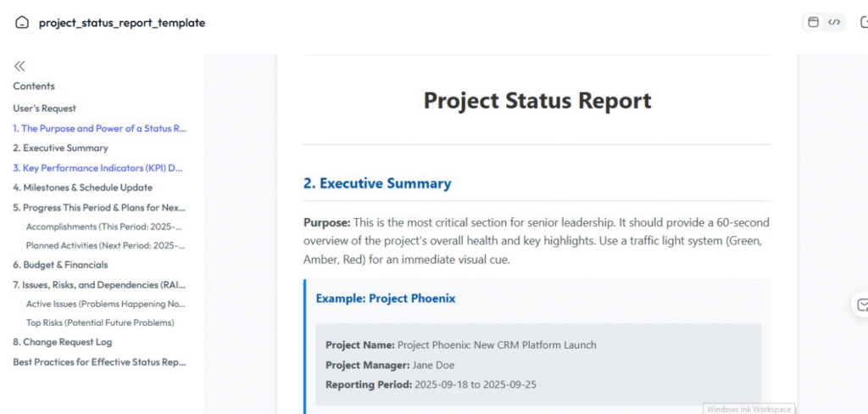Collapse the Contents sidebar with double-chevron

click(x=19, y=66)
